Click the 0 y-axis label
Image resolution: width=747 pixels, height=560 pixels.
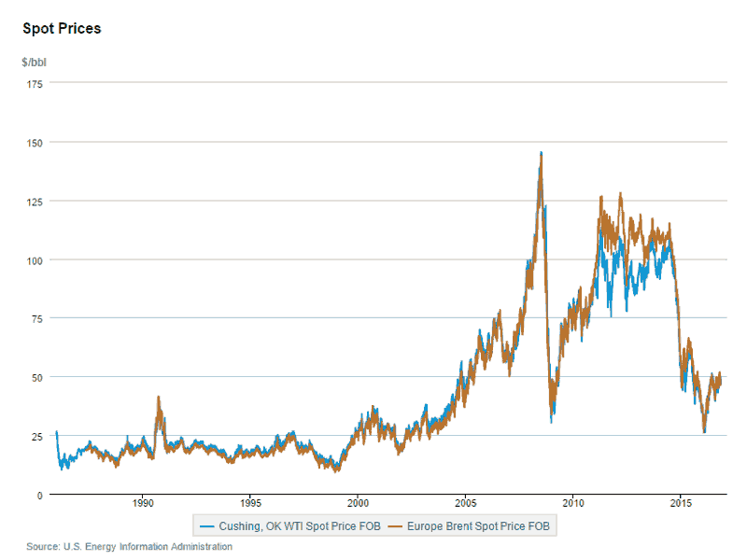click(40, 496)
